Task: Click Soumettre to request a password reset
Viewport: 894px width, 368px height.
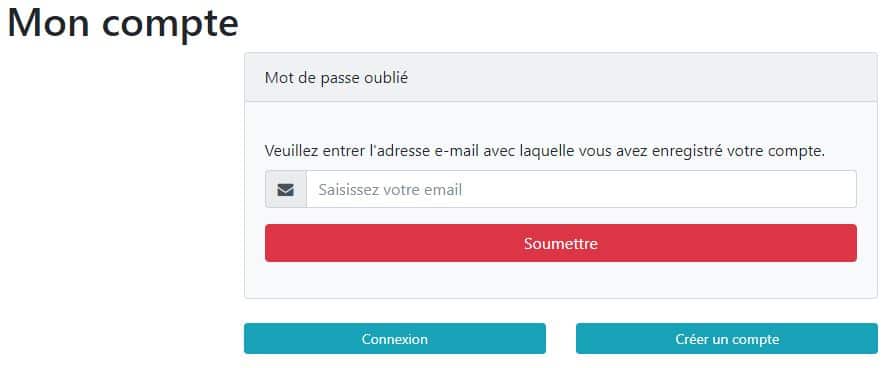Action: [560, 243]
